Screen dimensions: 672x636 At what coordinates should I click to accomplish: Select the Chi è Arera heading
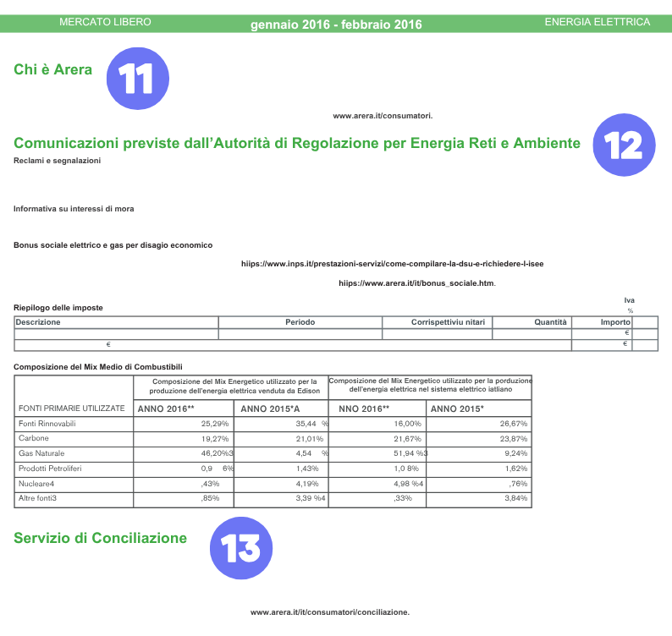52,69
